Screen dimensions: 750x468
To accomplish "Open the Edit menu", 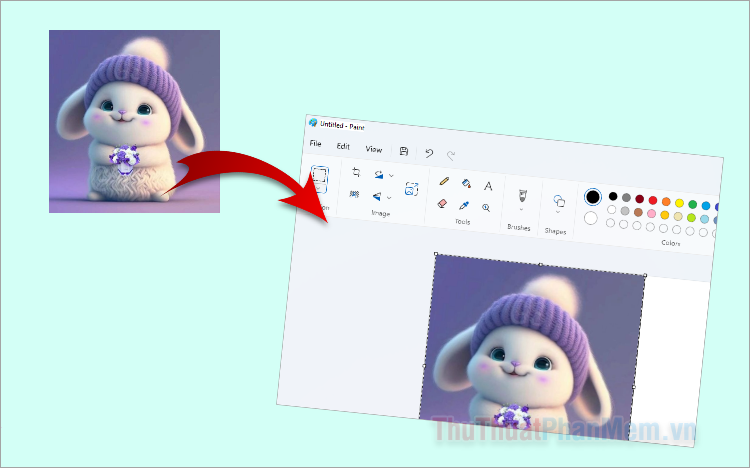I will pyautogui.click(x=343, y=146).
